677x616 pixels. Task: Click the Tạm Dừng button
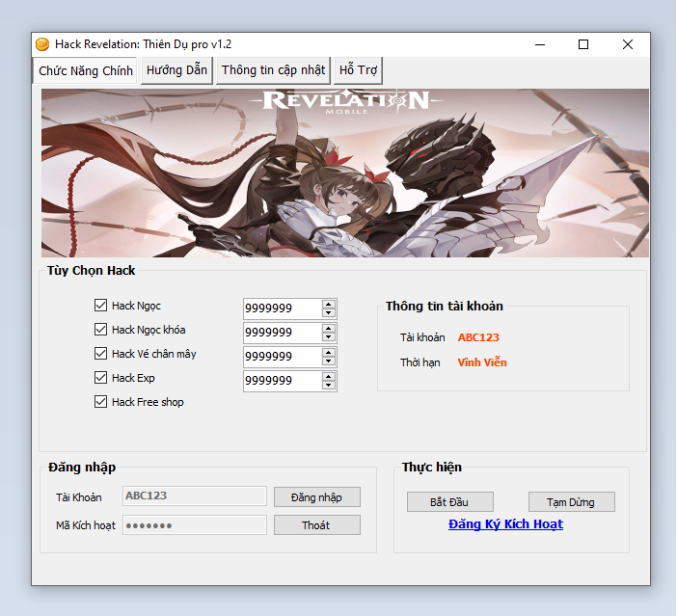click(x=571, y=502)
